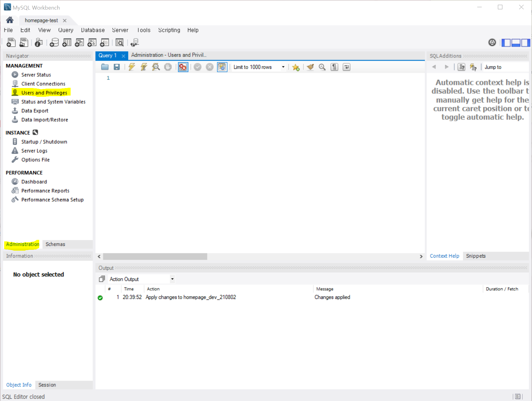Image resolution: width=532 pixels, height=401 pixels.
Task: Open Server Status page
Action: pos(36,75)
